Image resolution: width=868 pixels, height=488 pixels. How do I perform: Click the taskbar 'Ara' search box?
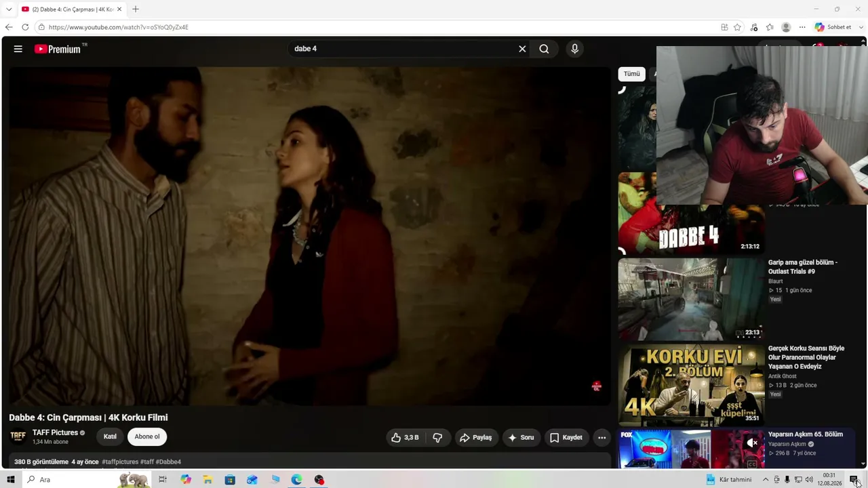pyautogui.click(x=87, y=480)
